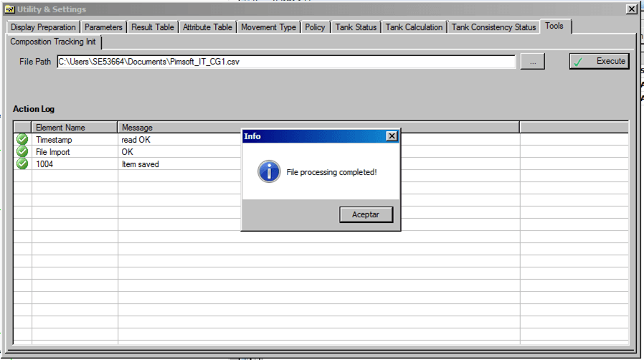
Task: Select the File Import cell
Action: 75,152
